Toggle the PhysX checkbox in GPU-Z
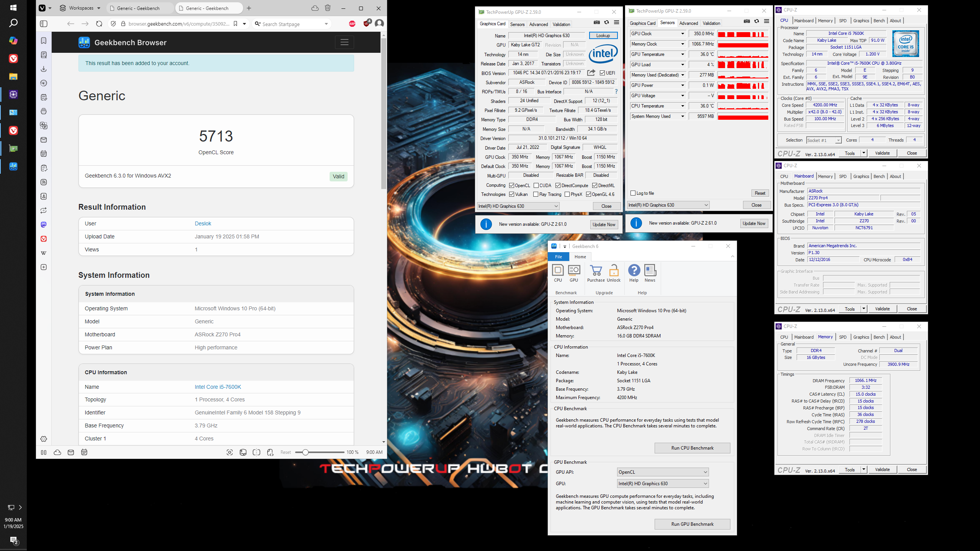The height and width of the screenshot is (551, 980). (x=567, y=194)
